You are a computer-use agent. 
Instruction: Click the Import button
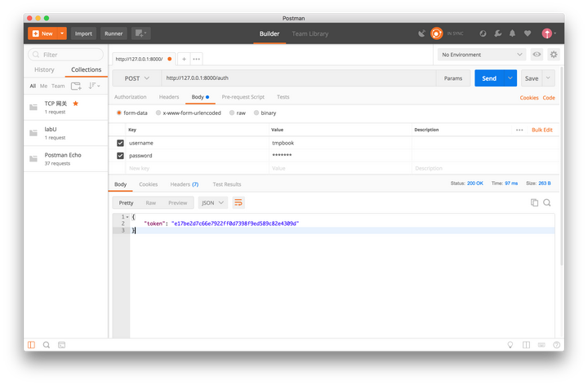click(x=83, y=33)
